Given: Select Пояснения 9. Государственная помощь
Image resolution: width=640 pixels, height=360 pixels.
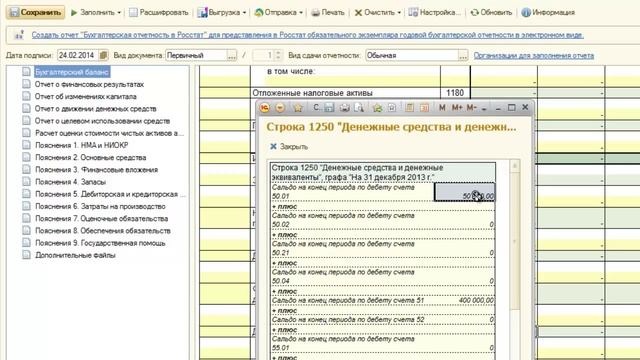Looking at the screenshot, I should 100,243.
